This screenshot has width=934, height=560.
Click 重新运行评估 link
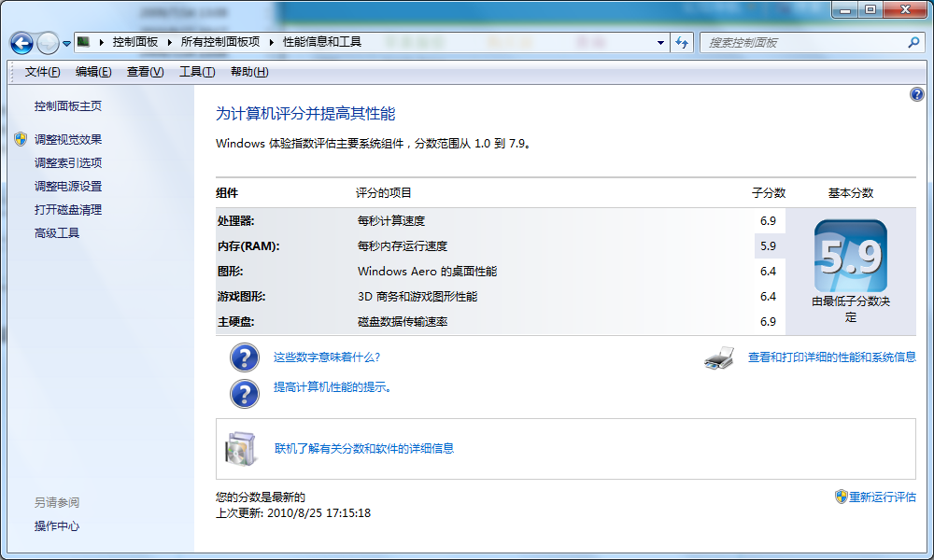click(883, 497)
